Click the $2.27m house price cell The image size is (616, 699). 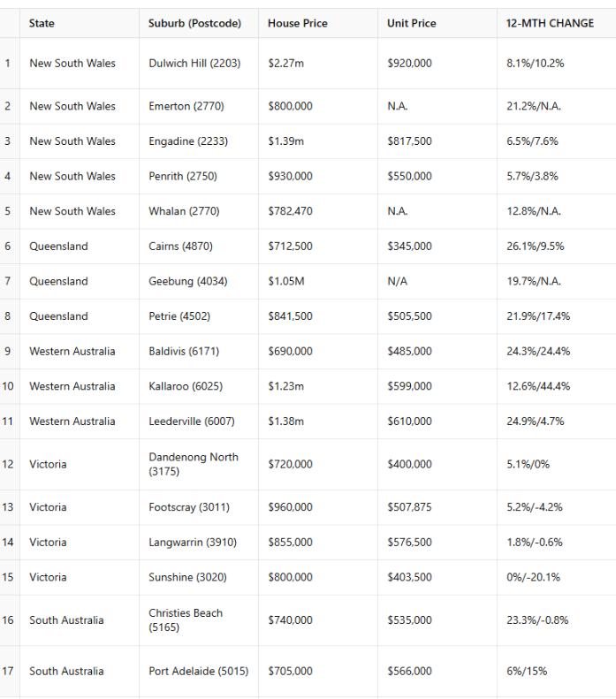tap(286, 64)
